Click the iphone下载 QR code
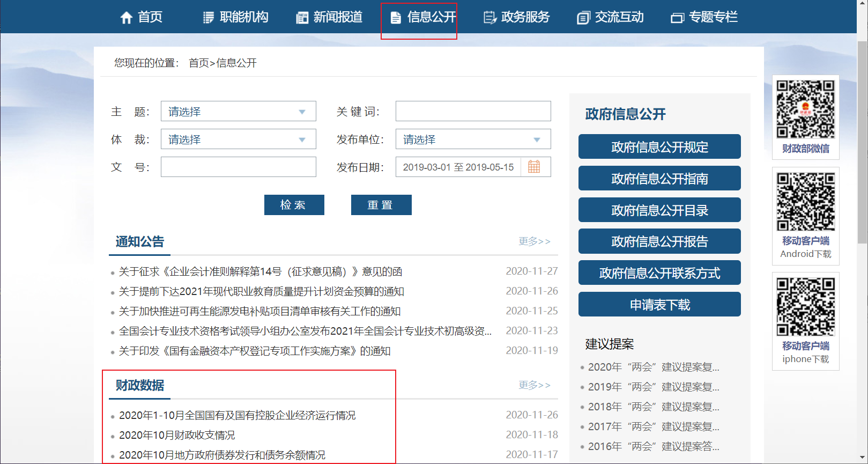Screen dimensions: 868x464 tap(806, 307)
